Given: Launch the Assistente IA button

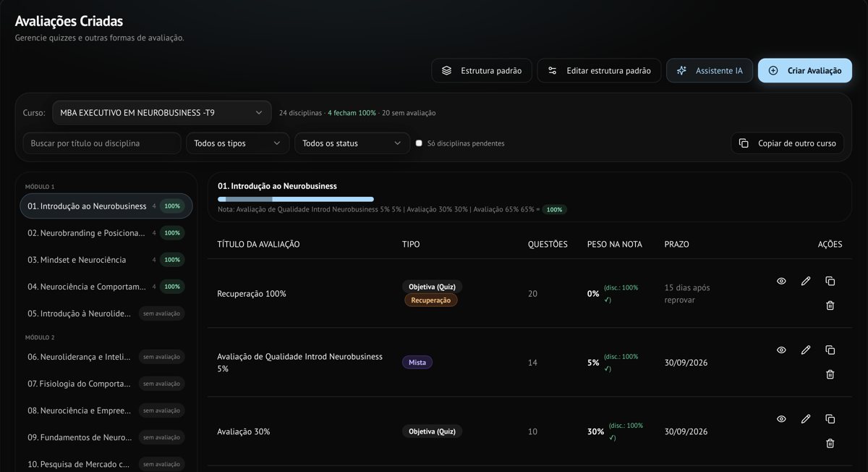Looking at the screenshot, I should pyautogui.click(x=710, y=71).
